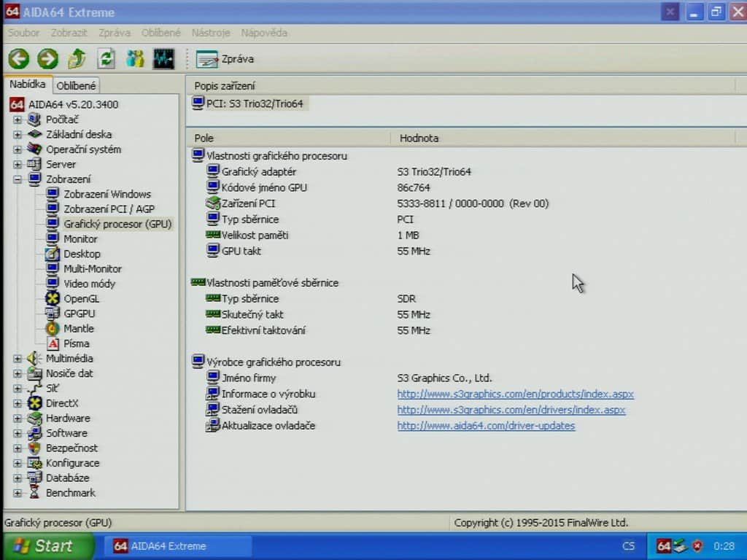
Task: Click the Video módy item icon
Action: click(x=53, y=283)
